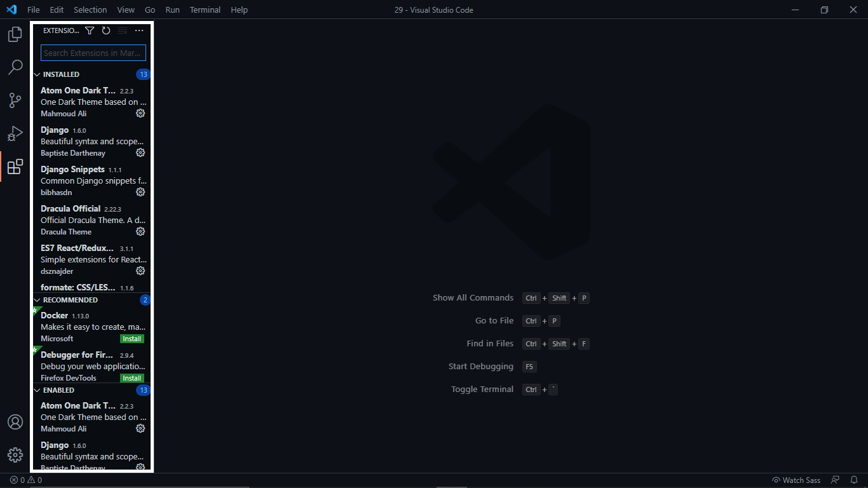Open notifications bell in status bar
Screen dimensions: 868x488
854,480
